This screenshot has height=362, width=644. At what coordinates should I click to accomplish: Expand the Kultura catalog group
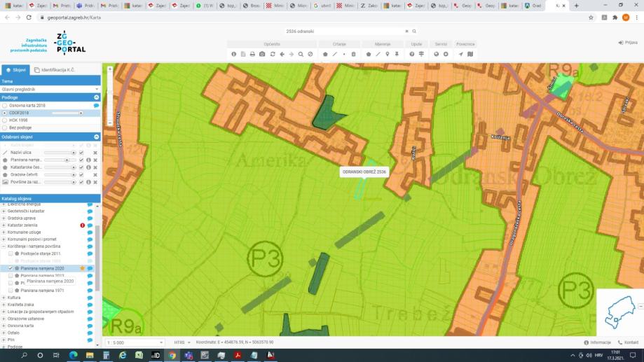tap(4, 298)
